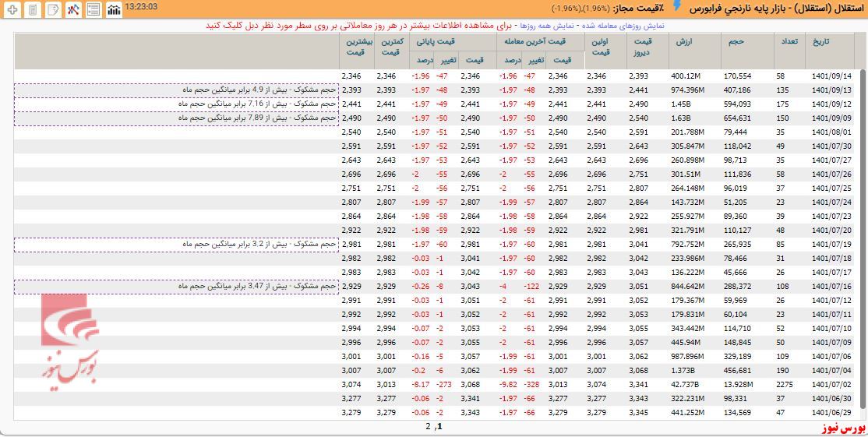Click trade count 2275
Viewport: 868px width, 437px height.
786,385
